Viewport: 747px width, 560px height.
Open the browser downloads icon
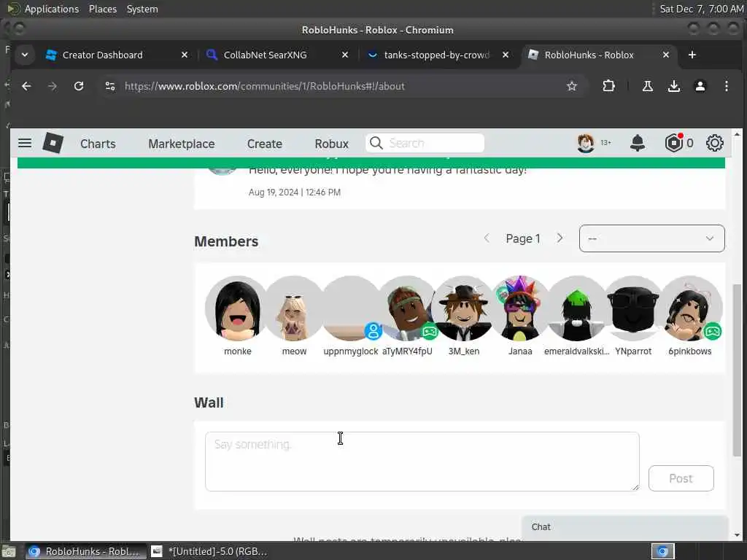673,86
